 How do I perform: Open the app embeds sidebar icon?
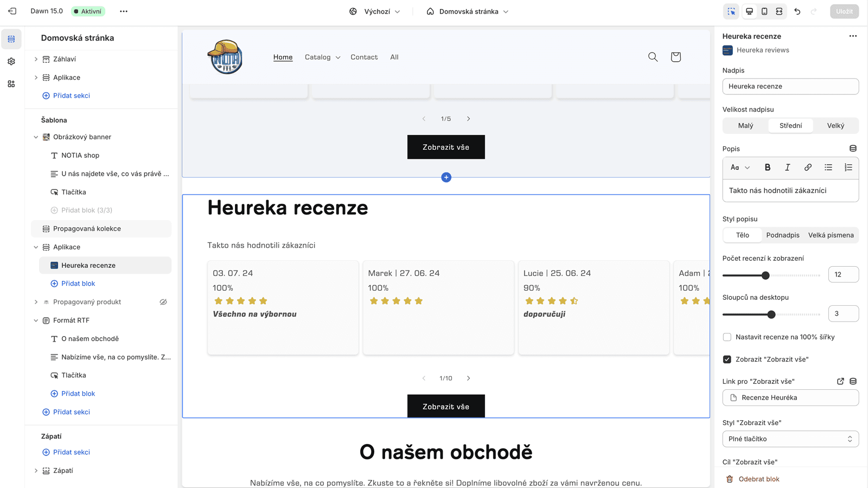(x=11, y=84)
